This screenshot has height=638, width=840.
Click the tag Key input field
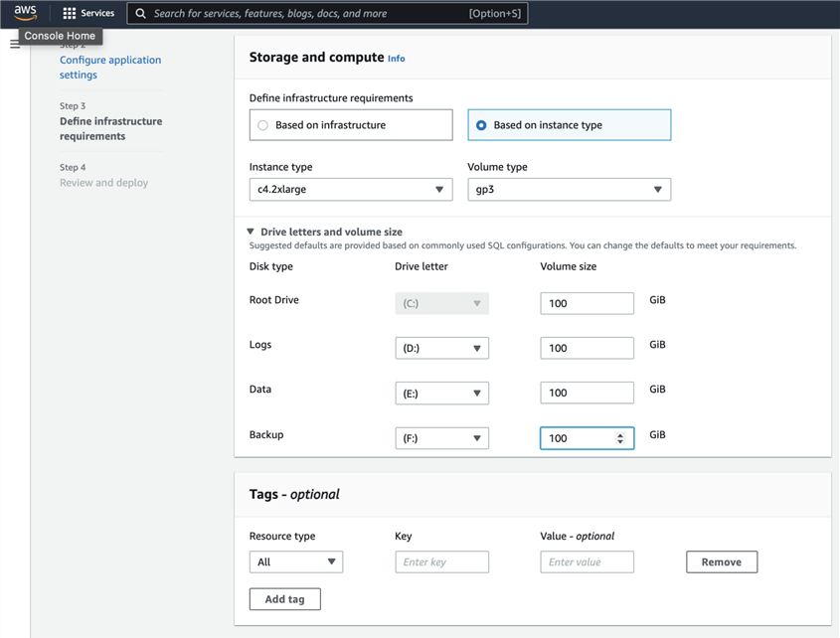click(441, 562)
